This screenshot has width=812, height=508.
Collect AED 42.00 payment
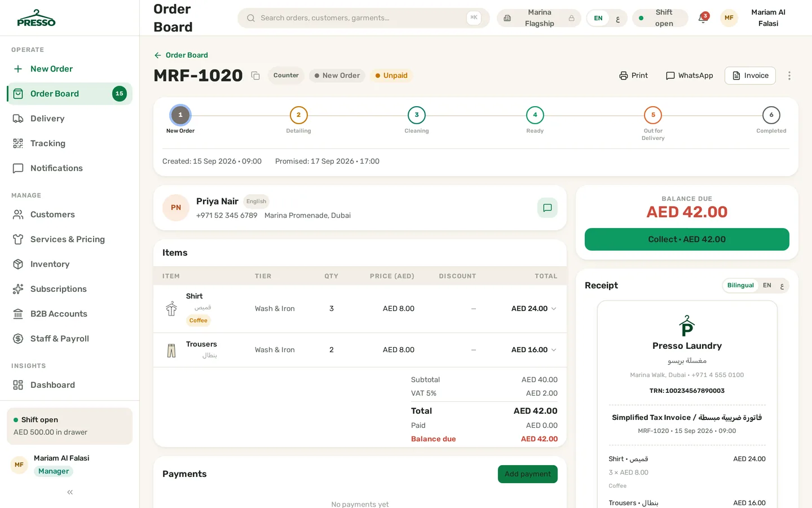(x=687, y=239)
